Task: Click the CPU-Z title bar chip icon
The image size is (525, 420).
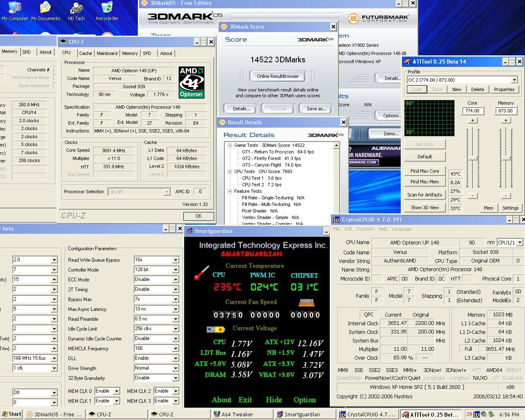Action: click(x=63, y=42)
